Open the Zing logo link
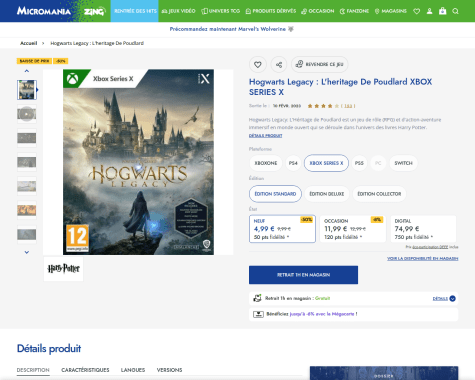 94,11
